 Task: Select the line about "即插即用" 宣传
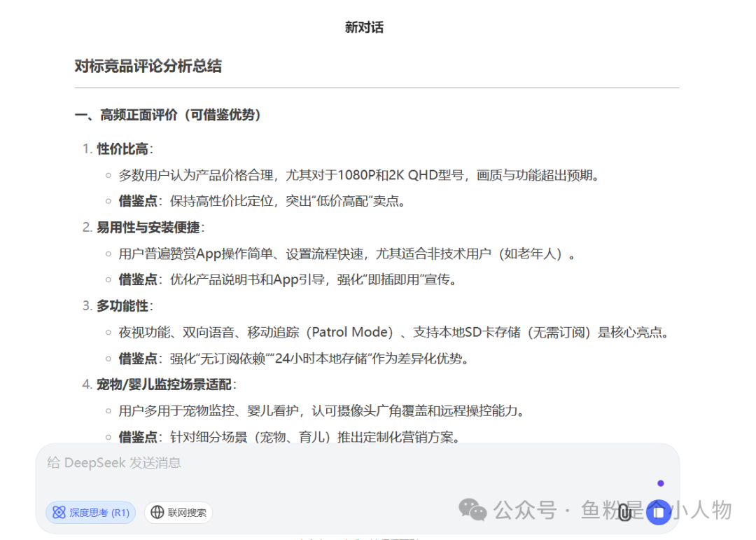288,279
